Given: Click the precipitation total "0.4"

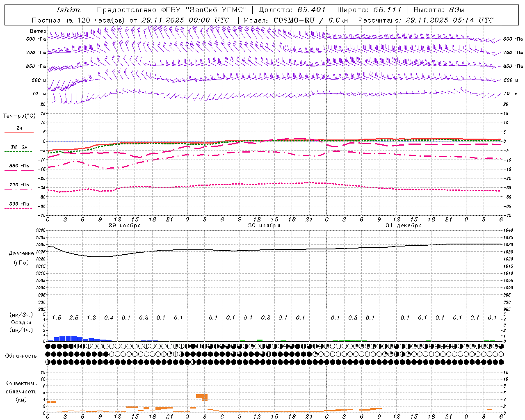Looking at the screenshot, I should (x=109, y=318).
